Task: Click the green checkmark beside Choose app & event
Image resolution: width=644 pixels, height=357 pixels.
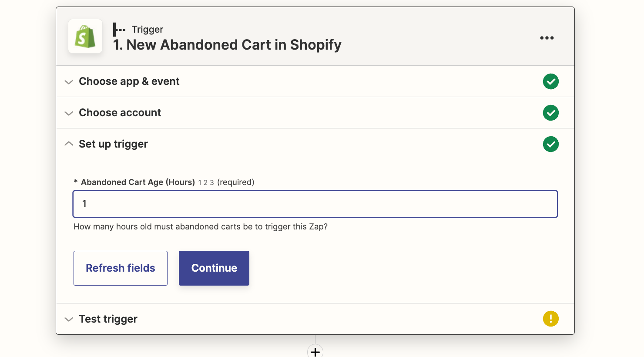Action: point(550,81)
